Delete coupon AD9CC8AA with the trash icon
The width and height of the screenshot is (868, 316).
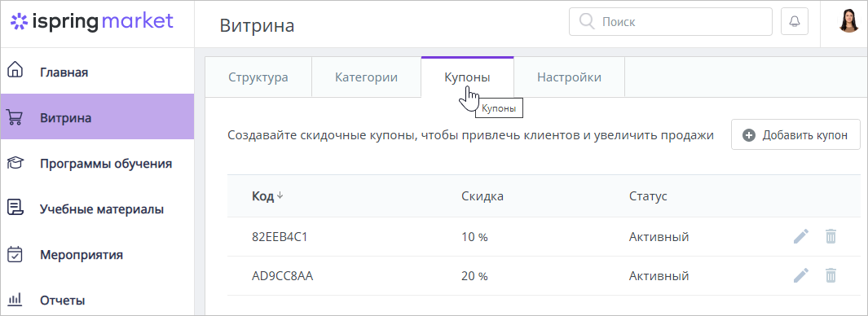tap(831, 275)
